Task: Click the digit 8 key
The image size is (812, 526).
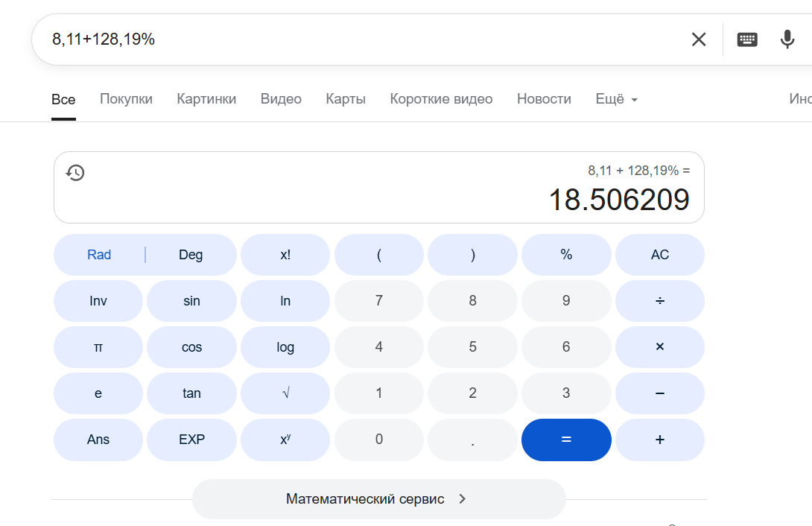Action: [x=472, y=301]
